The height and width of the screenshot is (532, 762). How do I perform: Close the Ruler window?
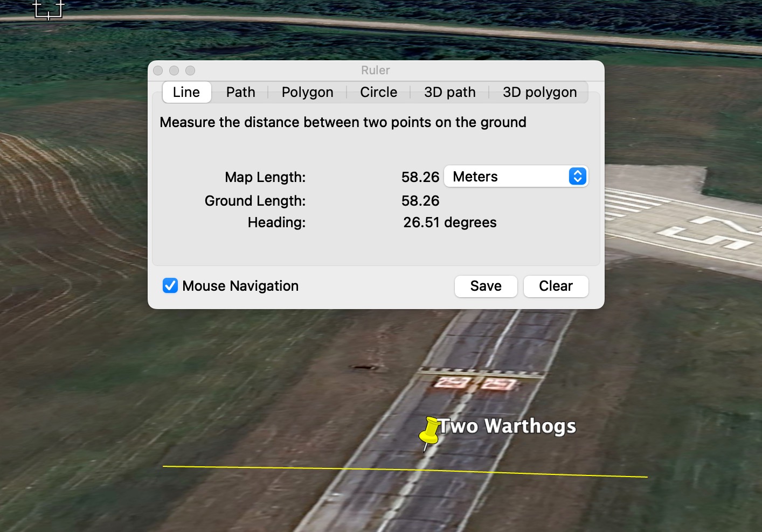tap(158, 71)
